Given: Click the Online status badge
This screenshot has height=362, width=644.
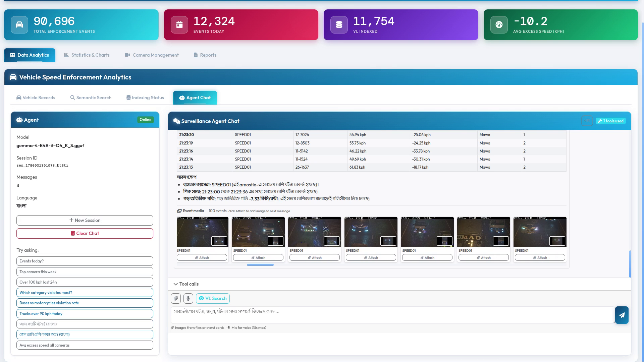Looking at the screenshot, I should tap(146, 120).
